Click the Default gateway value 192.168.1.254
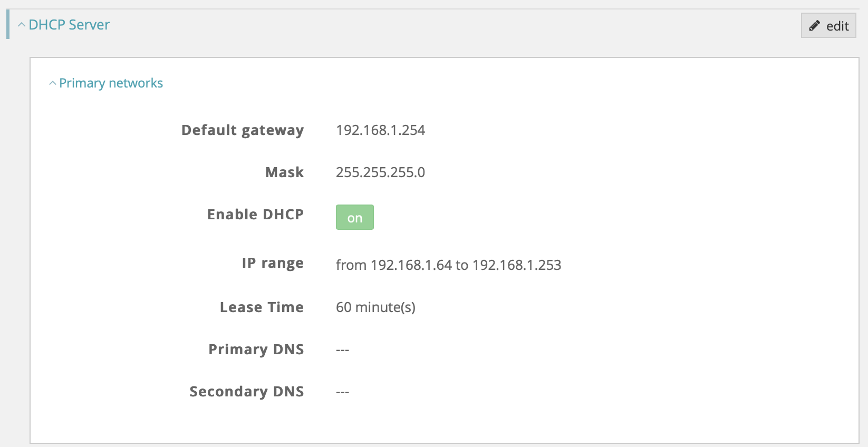Viewport: 868px width, 447px height. (x=380, y=130)
